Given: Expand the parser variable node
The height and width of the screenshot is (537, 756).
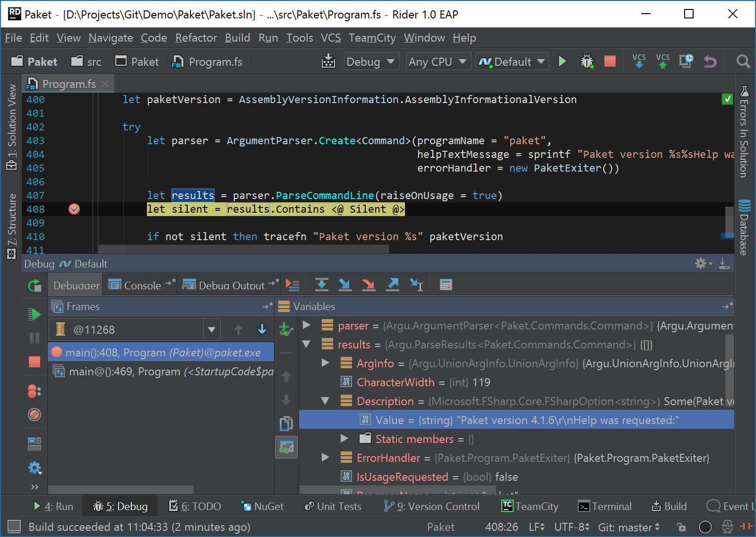Looking at the screenshot, I should click(306, 325).
